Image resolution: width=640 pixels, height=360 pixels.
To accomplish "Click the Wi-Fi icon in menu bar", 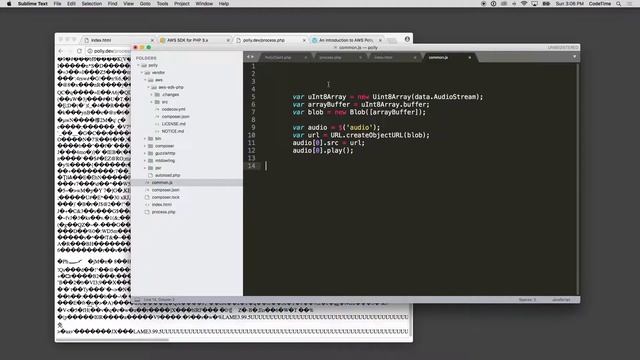I will click(524, 4).
